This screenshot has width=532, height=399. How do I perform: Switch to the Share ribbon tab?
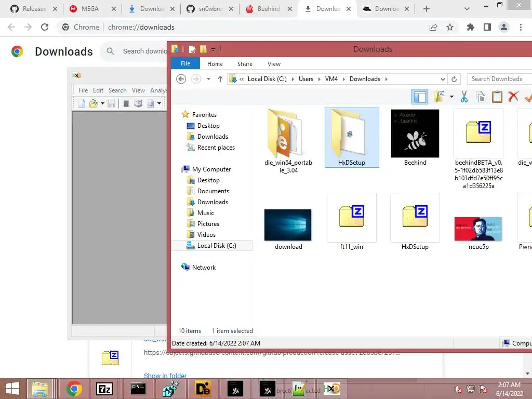245,64
